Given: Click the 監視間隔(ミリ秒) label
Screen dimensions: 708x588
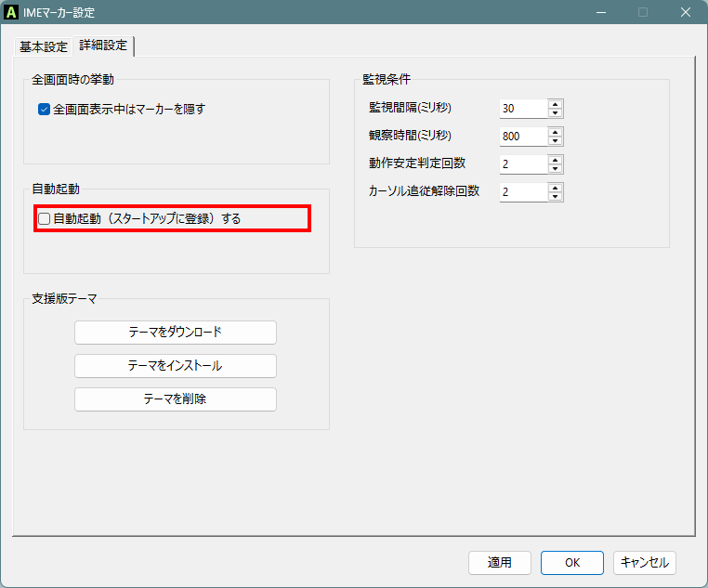Looking at the screenshot, I should 410,108.
